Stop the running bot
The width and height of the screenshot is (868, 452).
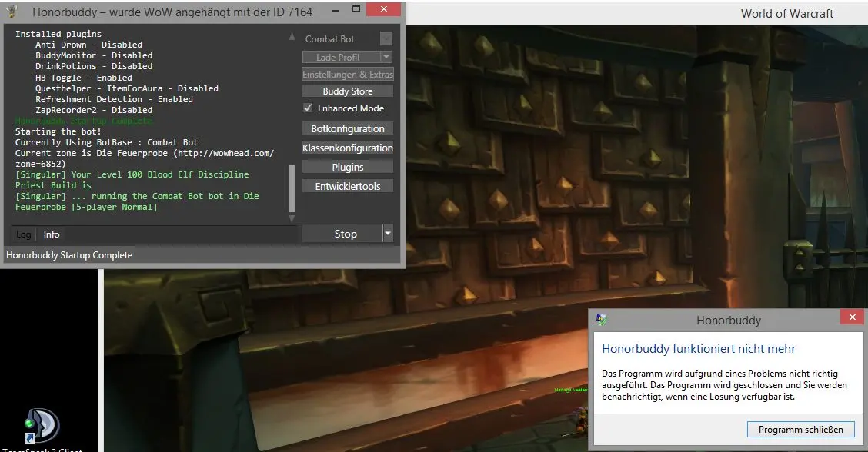click(342, 234)
